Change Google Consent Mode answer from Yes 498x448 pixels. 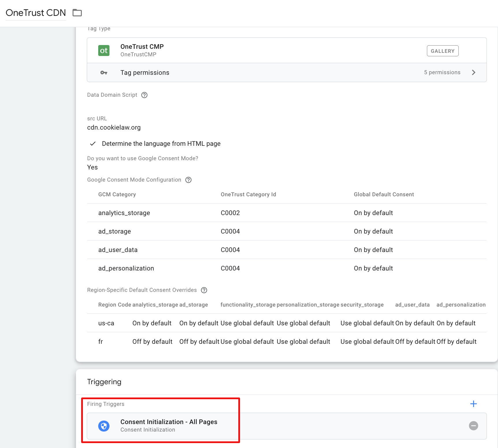92,167
